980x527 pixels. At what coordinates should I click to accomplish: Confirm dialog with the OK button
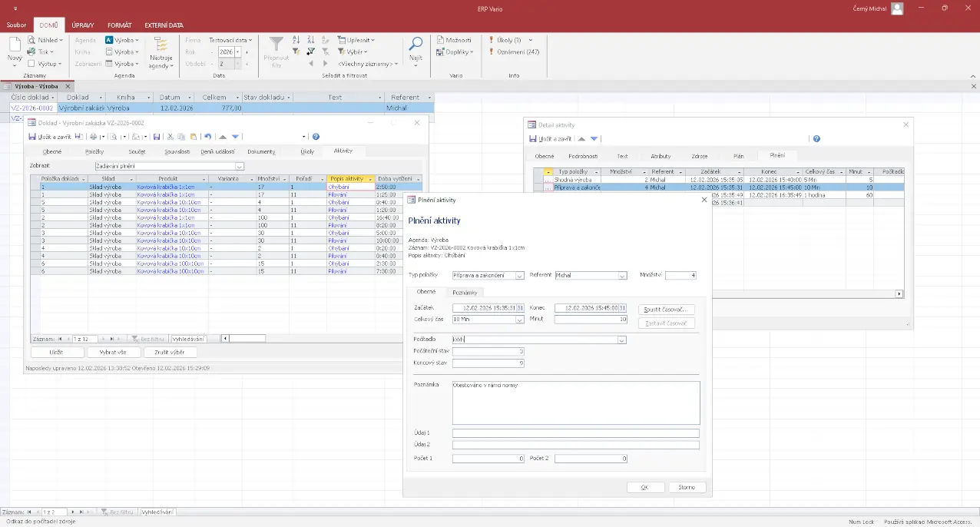click(x=645, y=487)
